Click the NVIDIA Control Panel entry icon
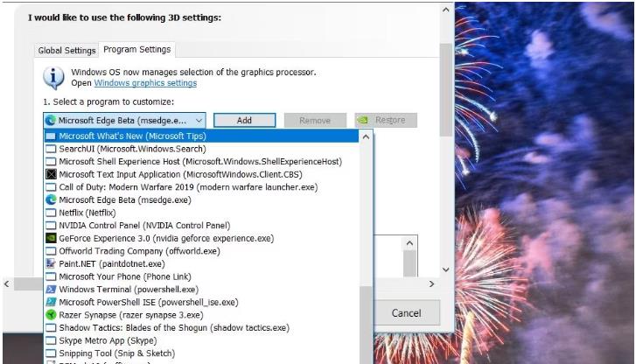The height and width of the screenshot is (364, 636). pyautogui.click(x=51, y=226)
